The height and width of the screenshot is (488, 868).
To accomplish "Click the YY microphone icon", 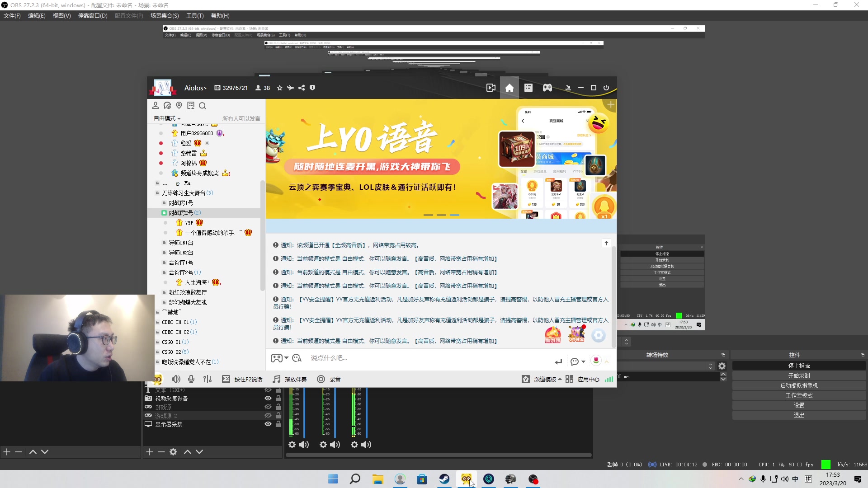I will 191,380.
